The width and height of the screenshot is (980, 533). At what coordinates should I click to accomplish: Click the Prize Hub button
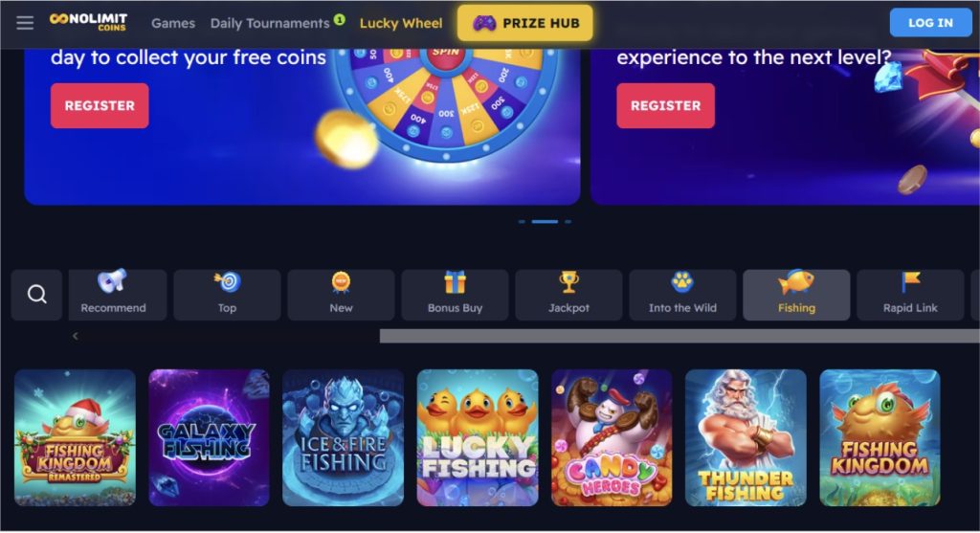(x=525, y=23)
